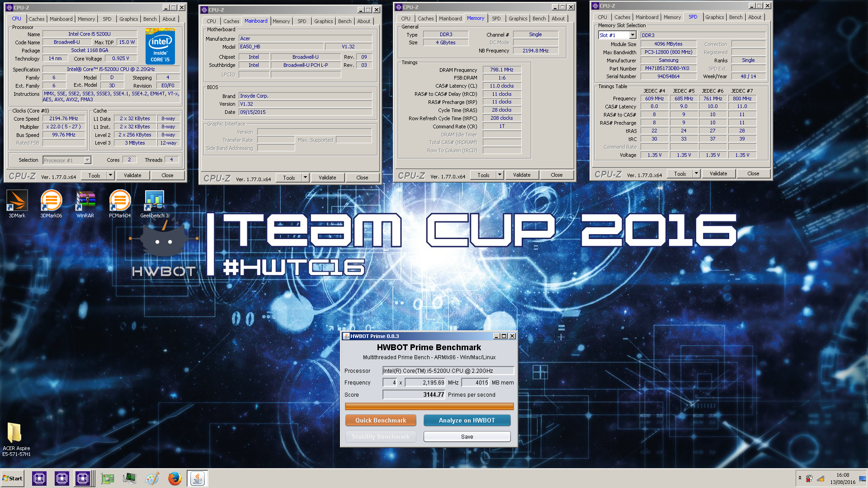Click the Quick Benchmark button
This screenshot has height=488, width=868.
(381, 420)
